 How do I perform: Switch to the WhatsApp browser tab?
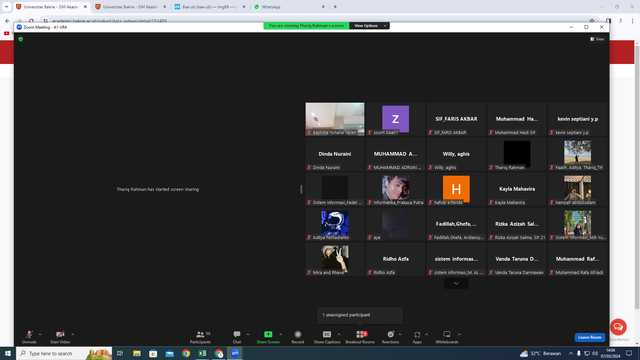click(x=289, y=7)
